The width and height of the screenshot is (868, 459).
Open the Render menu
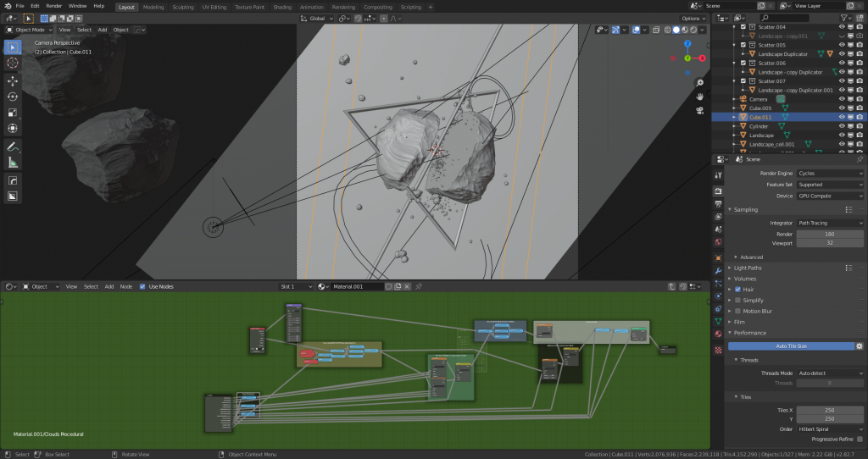coord(53,6)
